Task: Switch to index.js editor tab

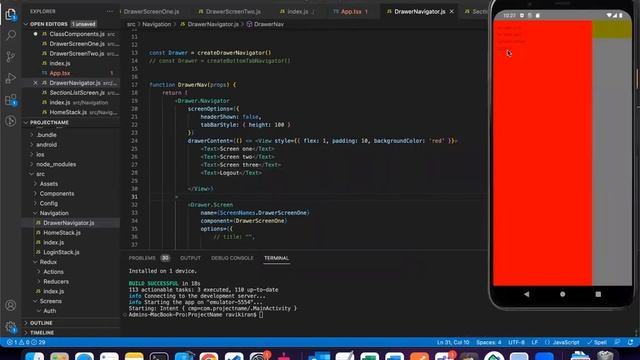Action: pyautogui.click(x=298, y=11)
